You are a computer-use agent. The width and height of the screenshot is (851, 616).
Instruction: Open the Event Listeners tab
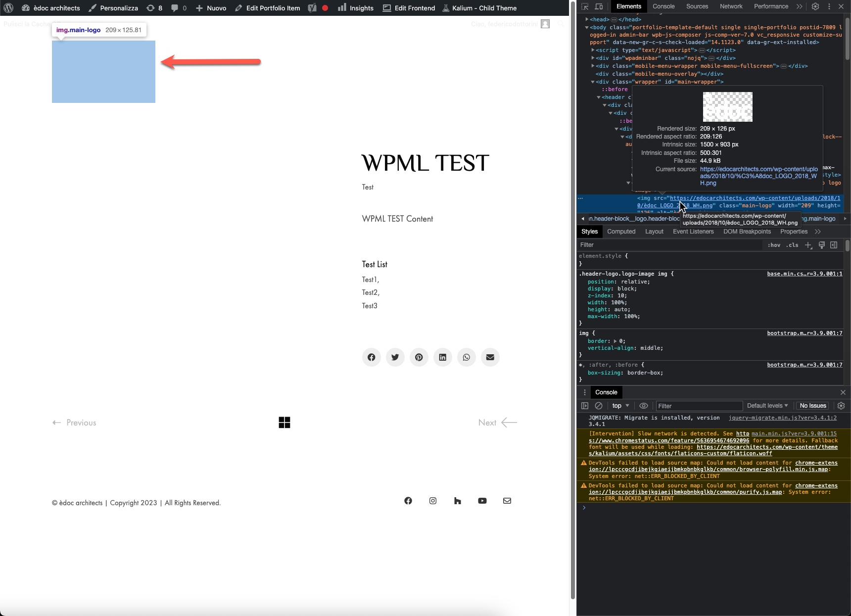pyautogui.click(x=693, y=232)
